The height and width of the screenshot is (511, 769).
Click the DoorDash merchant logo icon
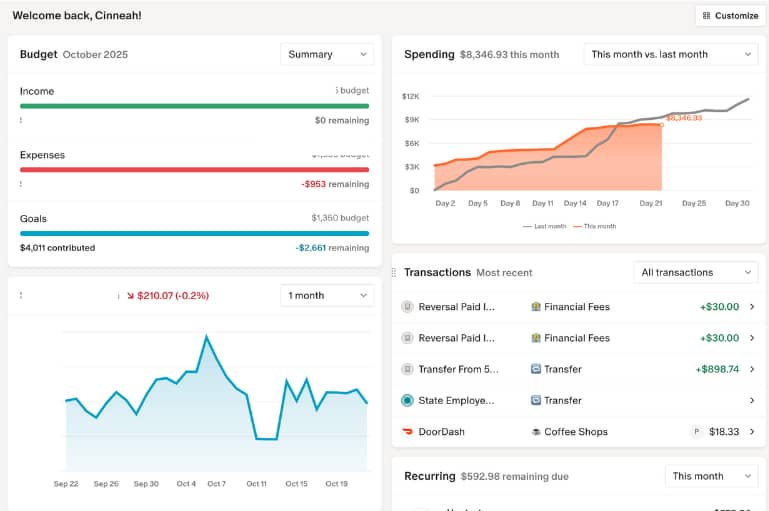407,432
